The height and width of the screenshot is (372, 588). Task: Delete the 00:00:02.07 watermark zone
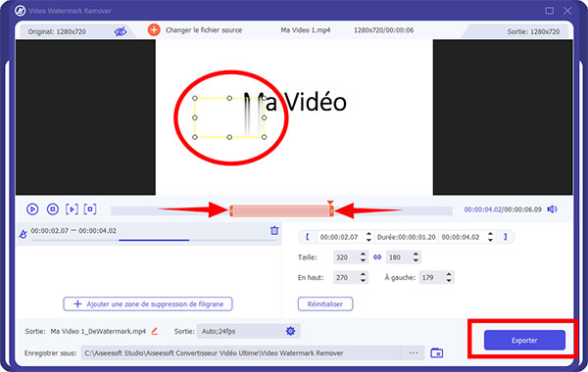point(274,230)
